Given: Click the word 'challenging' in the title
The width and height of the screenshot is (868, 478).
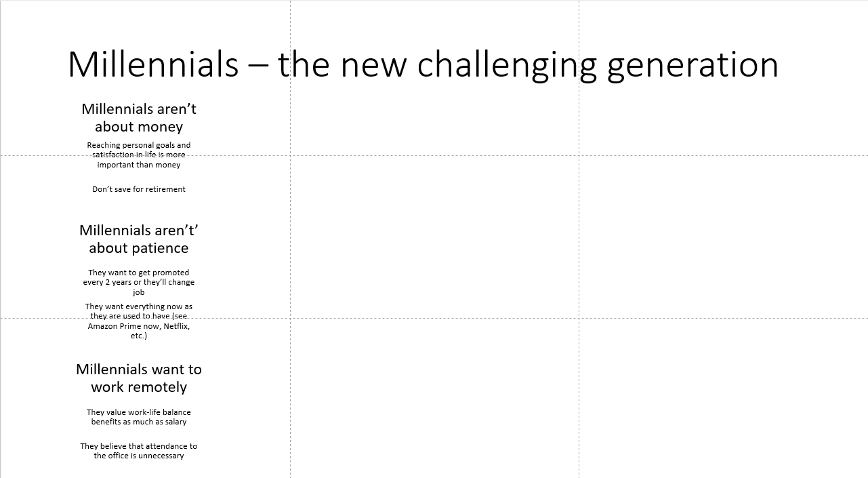Looking at the screenshot, I should click(507, 64).
